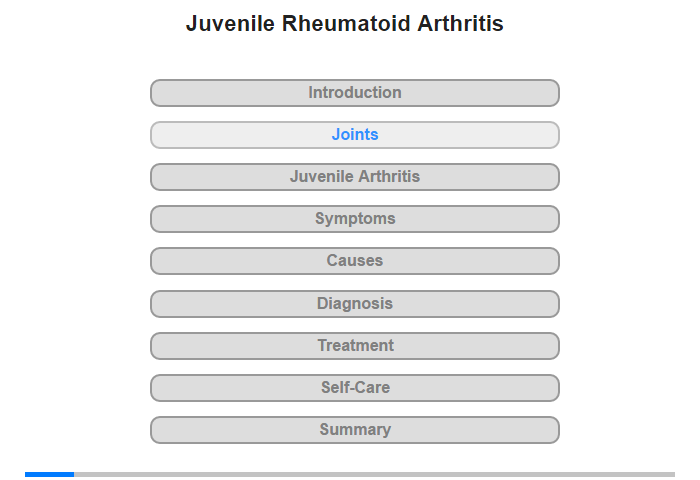Select the highlighted Joints section
Viewport: 700px width, 480px height.
(x=354, y=135)
